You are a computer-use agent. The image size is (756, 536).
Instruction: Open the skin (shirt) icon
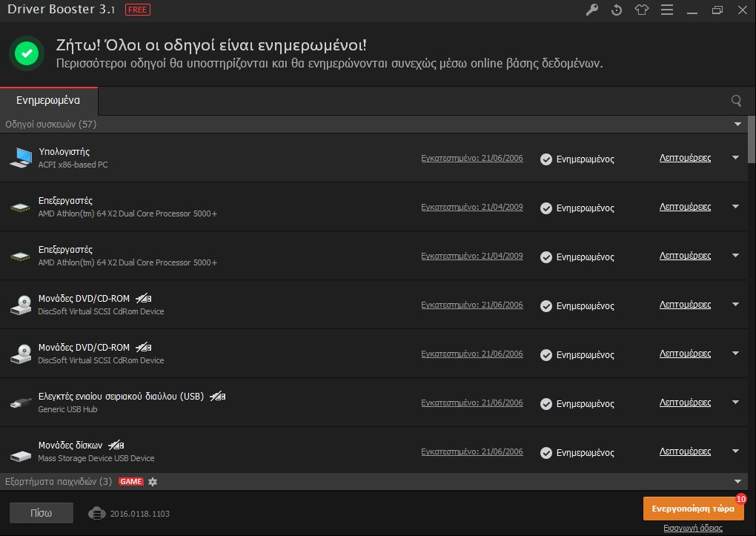642,10
